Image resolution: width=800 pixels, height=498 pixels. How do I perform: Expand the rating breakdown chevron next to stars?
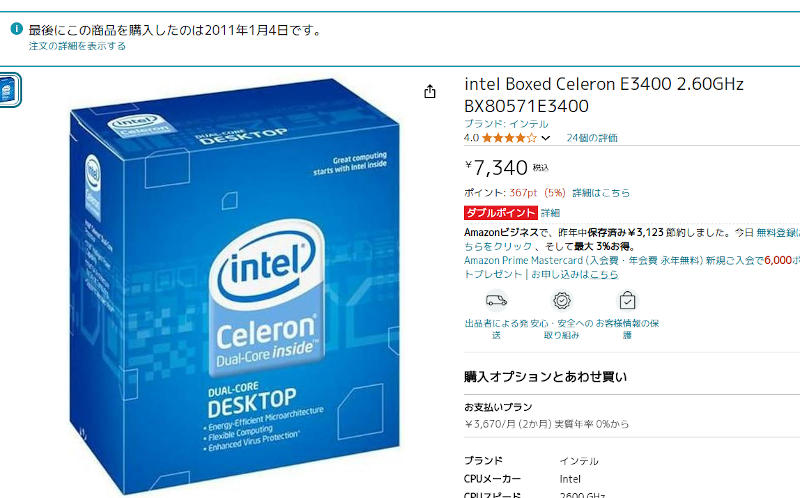(x=546, y=138)
